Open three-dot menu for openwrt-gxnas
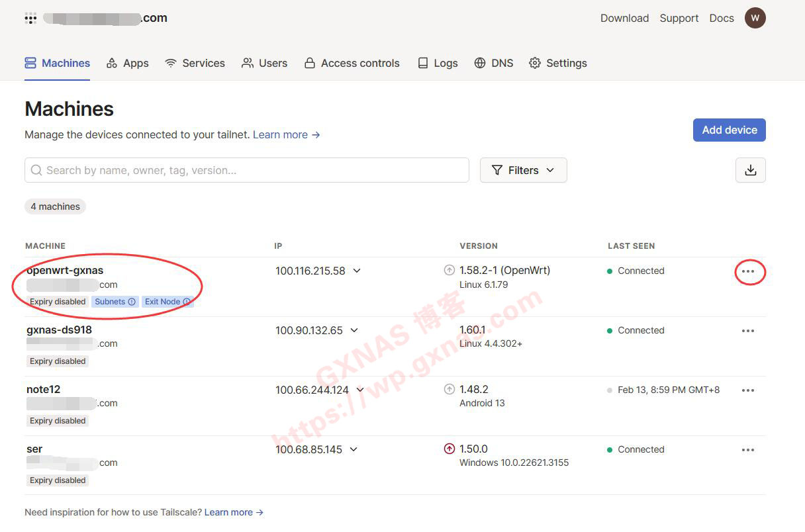Screen dimensions: 805x532 (748, 271)
